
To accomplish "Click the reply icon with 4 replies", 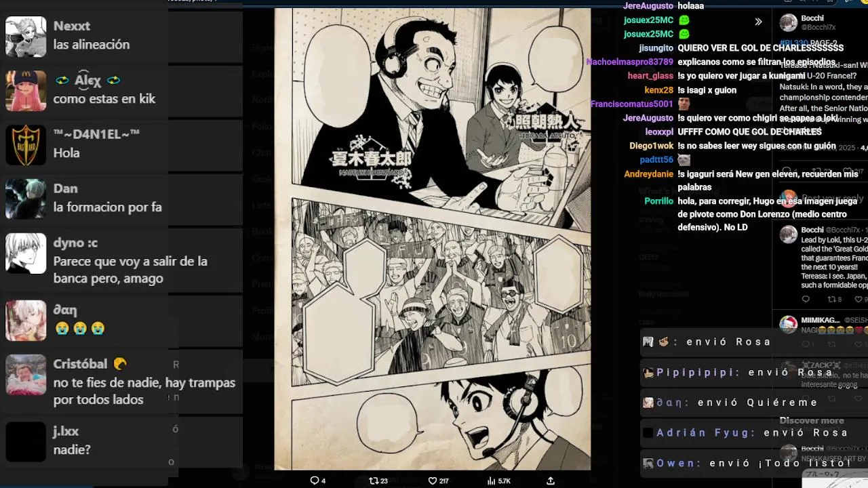I will click(314, 481).
